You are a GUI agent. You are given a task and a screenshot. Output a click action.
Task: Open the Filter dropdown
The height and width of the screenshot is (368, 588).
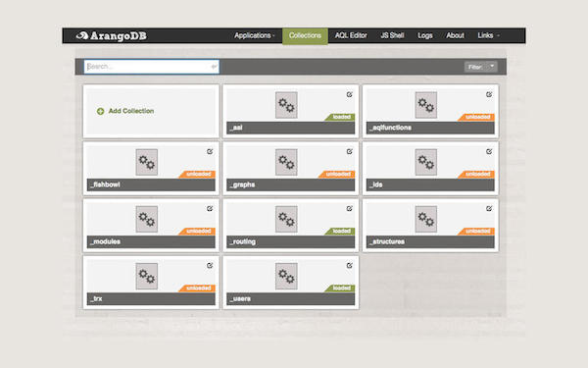(x=481, y=67)
